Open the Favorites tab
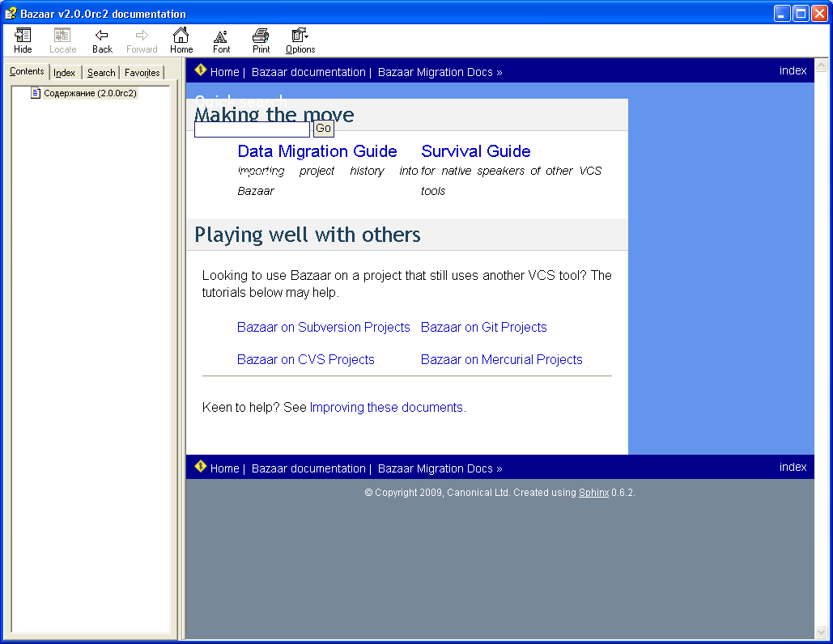Screen dimensions: 833x644 (142, 73)
